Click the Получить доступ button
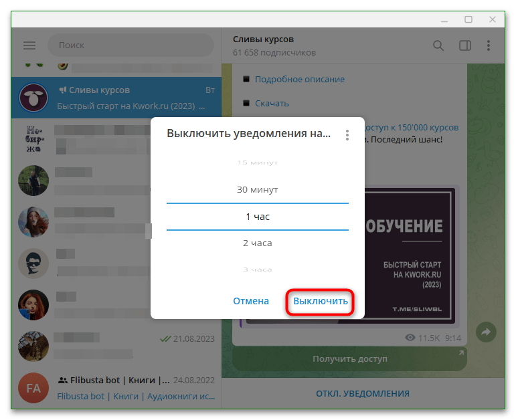 tap(349, 359)
